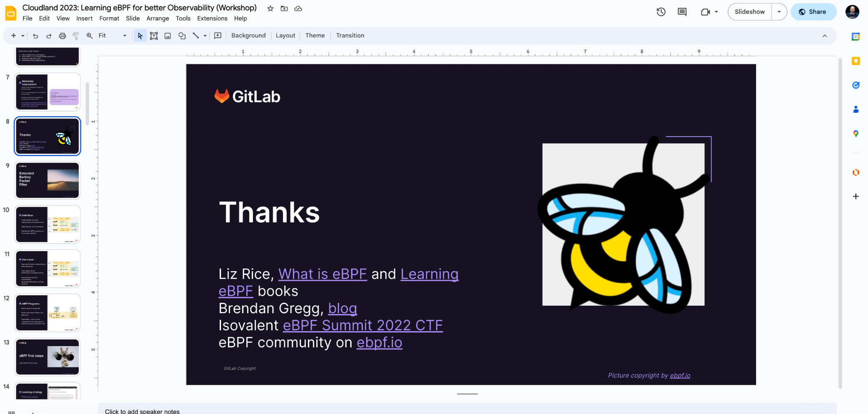Collapse the toolbar with the chevron
Viewport: 868px width, 414px height.
tap(825, 36)
